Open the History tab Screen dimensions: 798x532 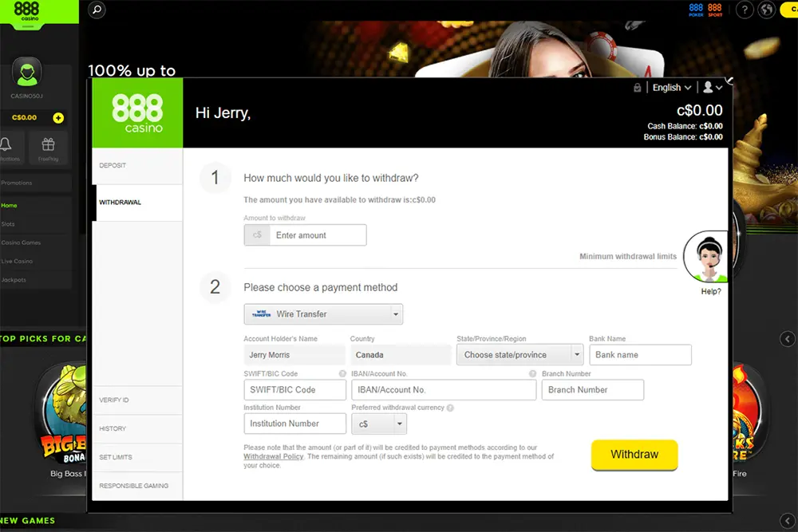pyautogui.click(x=137, y=429)
